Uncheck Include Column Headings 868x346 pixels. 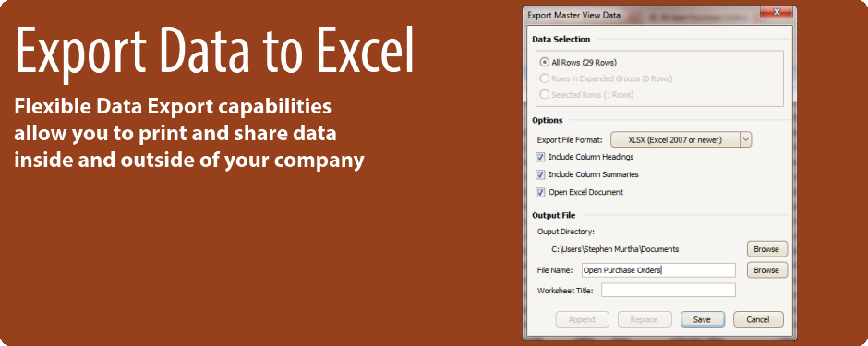(540, 157)
